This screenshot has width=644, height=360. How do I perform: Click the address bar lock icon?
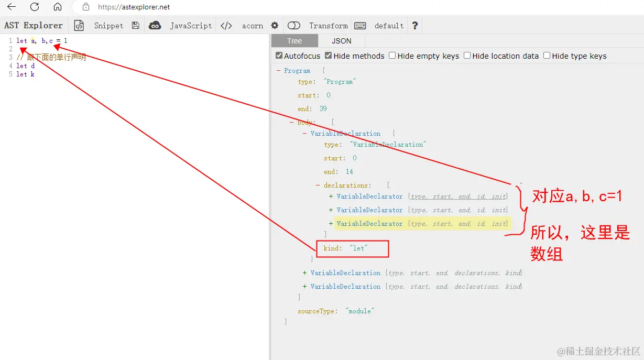[x=86, y=7]
